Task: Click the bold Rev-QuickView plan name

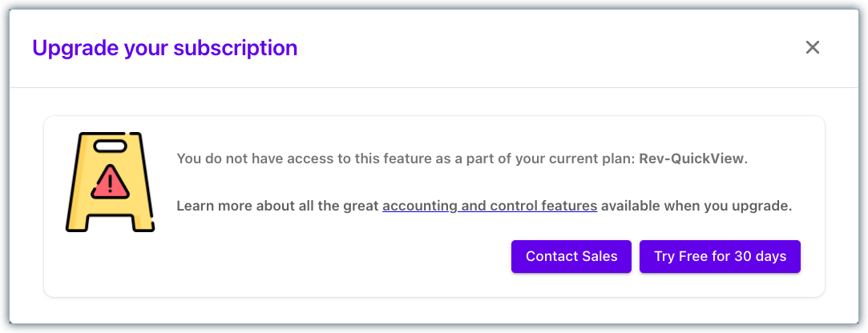Action: [692, 158]
